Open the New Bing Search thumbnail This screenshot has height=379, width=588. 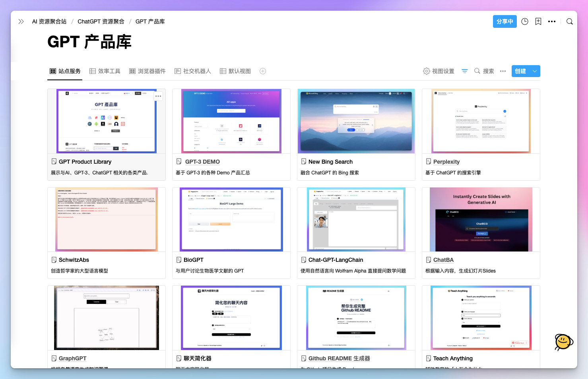[x=356, y=121]
